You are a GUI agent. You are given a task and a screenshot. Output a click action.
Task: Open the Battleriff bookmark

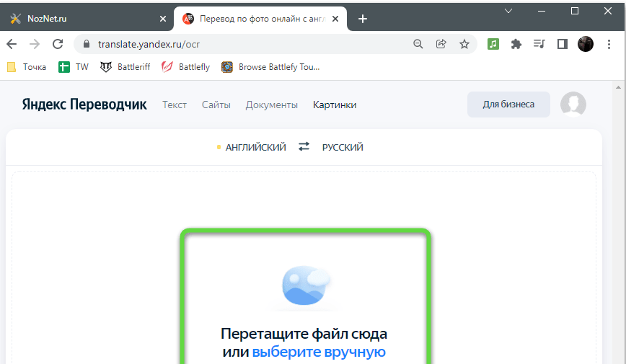pos(125,67)
